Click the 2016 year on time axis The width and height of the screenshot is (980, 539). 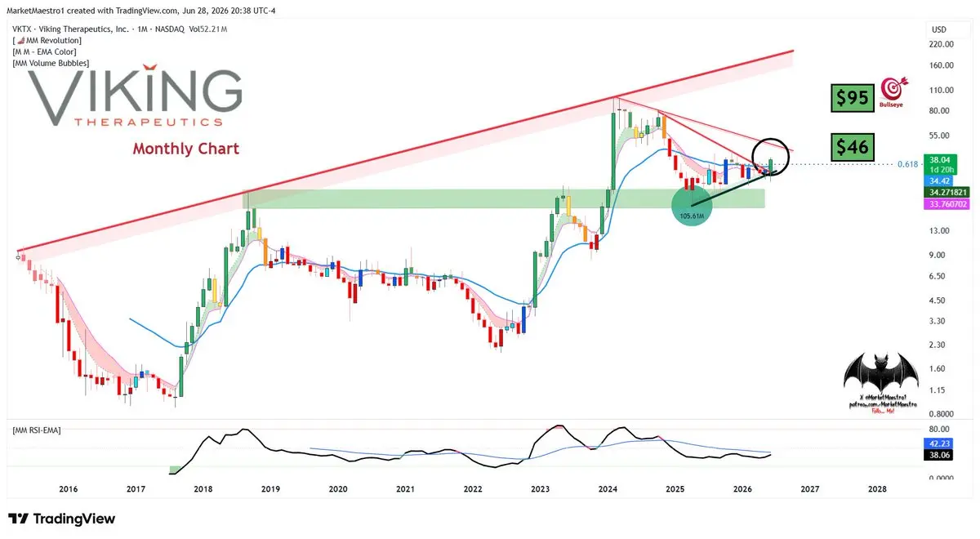pyautogui.click(x=69, y=490)
